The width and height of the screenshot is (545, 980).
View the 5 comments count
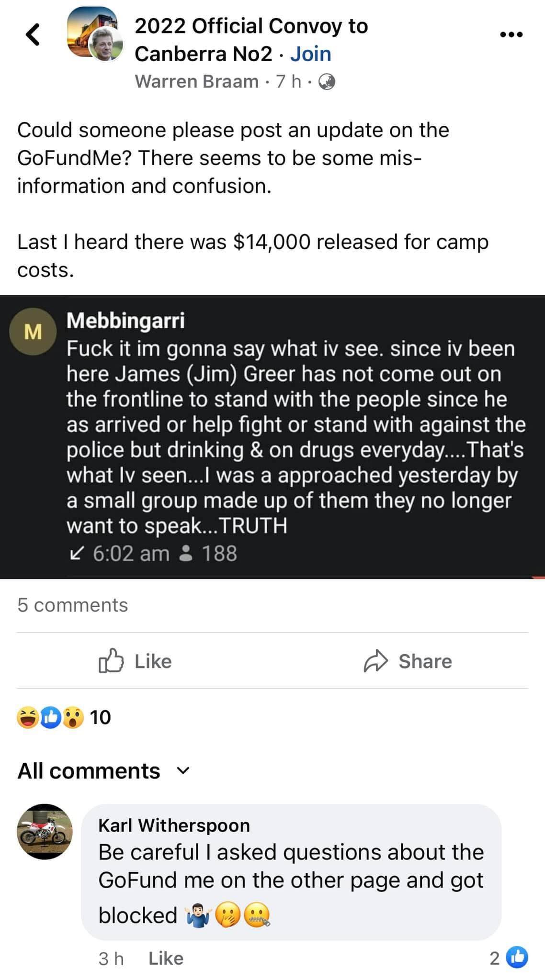click(x=73, y=605)
